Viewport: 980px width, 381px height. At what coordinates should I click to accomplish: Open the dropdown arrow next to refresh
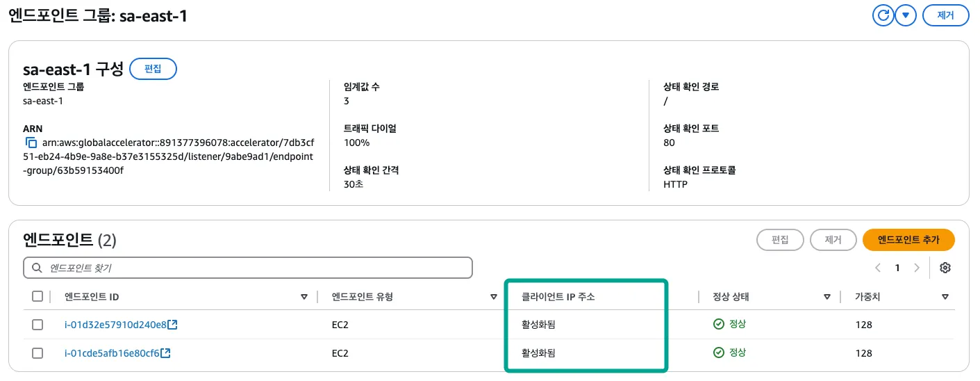click(905, 15)
